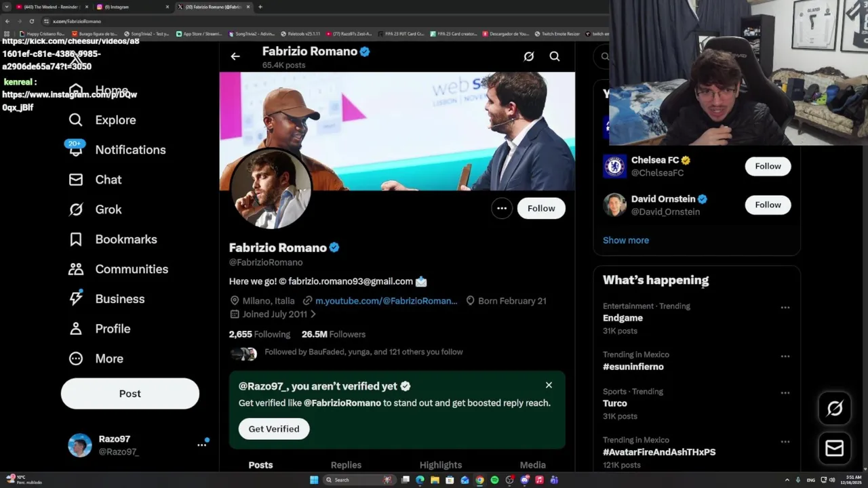The width and height of the screenshot is (868, 488).
Task: Click the floating messages envelope button
Action: [x=835, y=448]
